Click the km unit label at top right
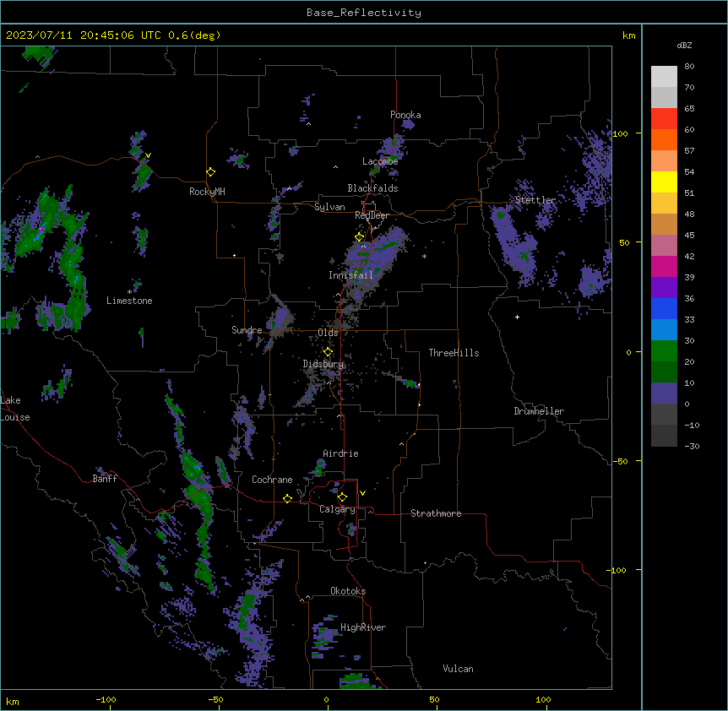The height and width of the screenshot is (711, 728). [x=629, y=35]
